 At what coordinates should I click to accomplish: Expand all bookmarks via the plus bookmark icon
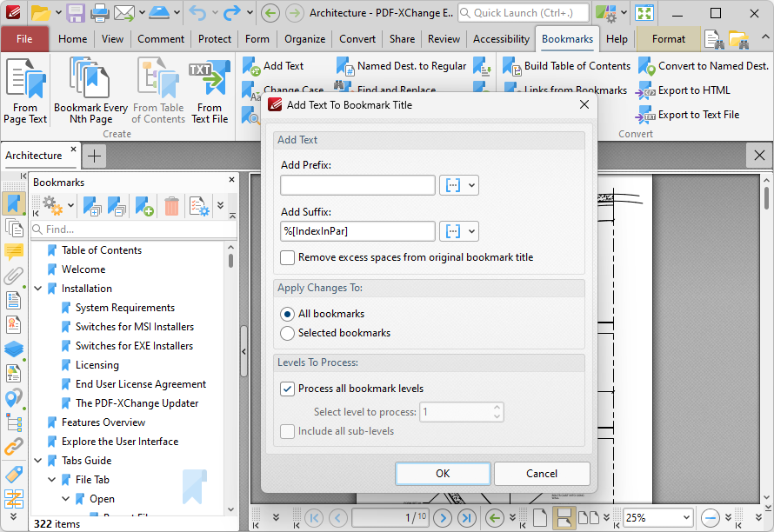coord(92,206)
